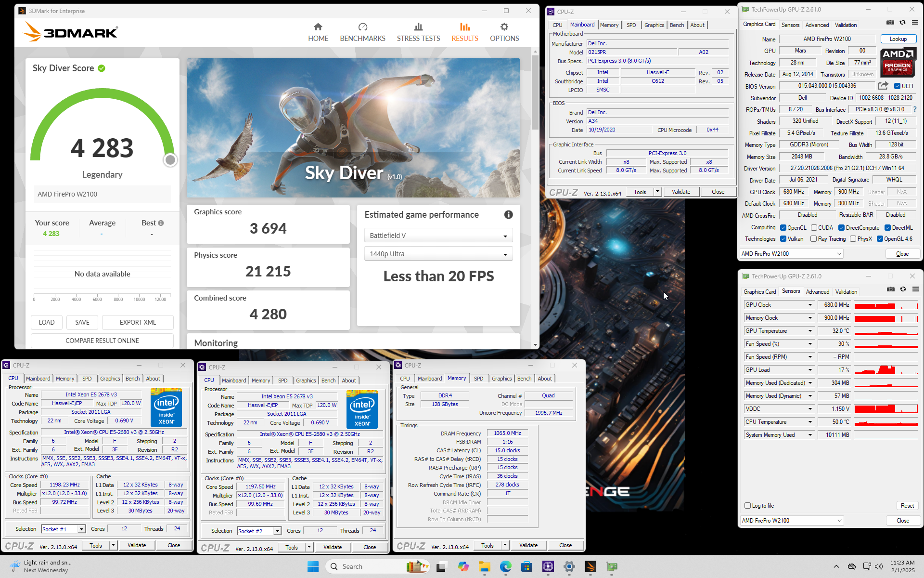Go to STRESS TESTS in 3DMark
This screenshot has width=924, height=578.
418,32
